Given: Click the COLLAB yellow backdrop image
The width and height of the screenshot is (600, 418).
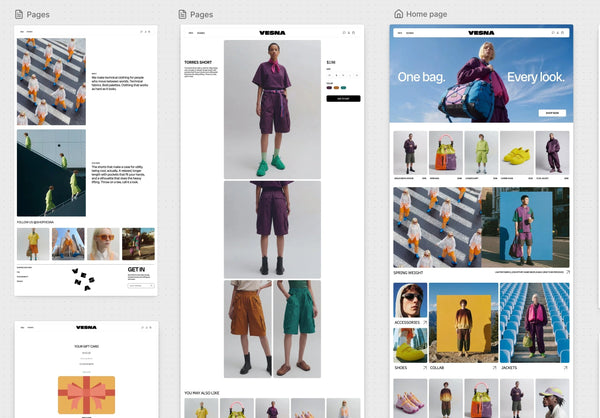Looking at the screenshot, I should [464, 323].
